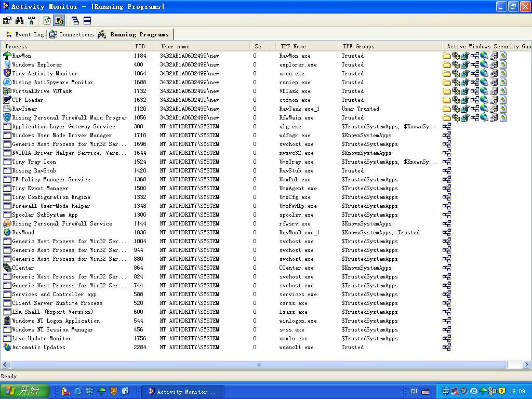The image size is (532, 399).
Task: Click the Process column header
Action: click(17, 46)
